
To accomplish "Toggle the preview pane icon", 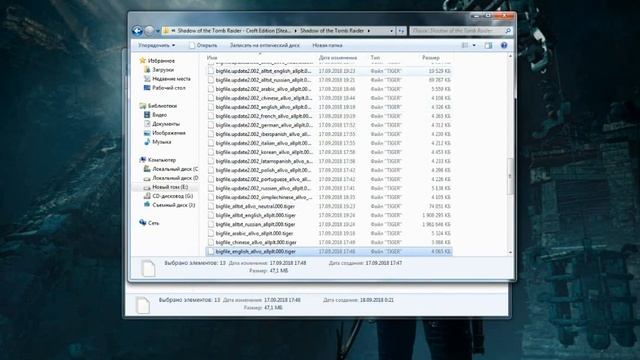I will [488, 45].
